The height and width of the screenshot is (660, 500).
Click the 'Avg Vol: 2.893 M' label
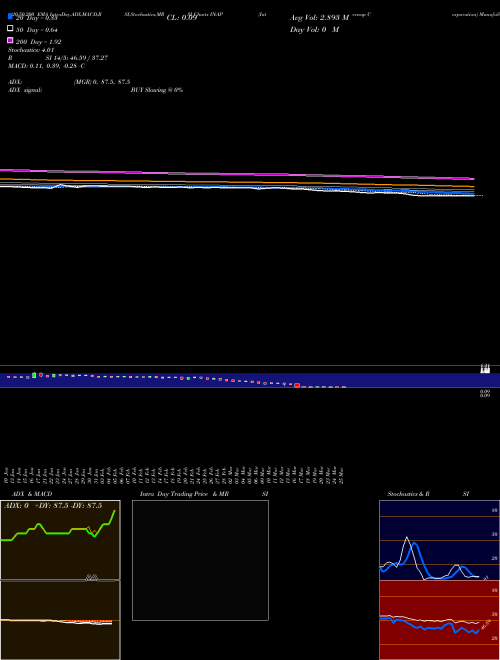[319, 18]
